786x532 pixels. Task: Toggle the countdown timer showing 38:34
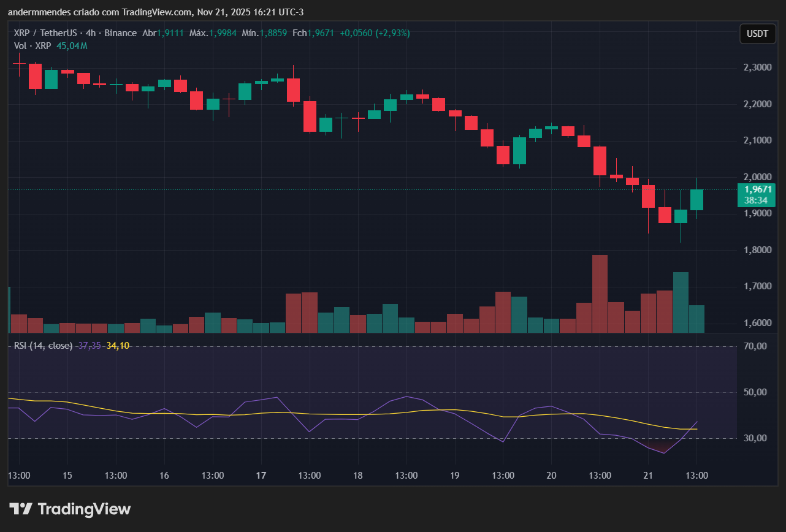[x=756, y=199]
